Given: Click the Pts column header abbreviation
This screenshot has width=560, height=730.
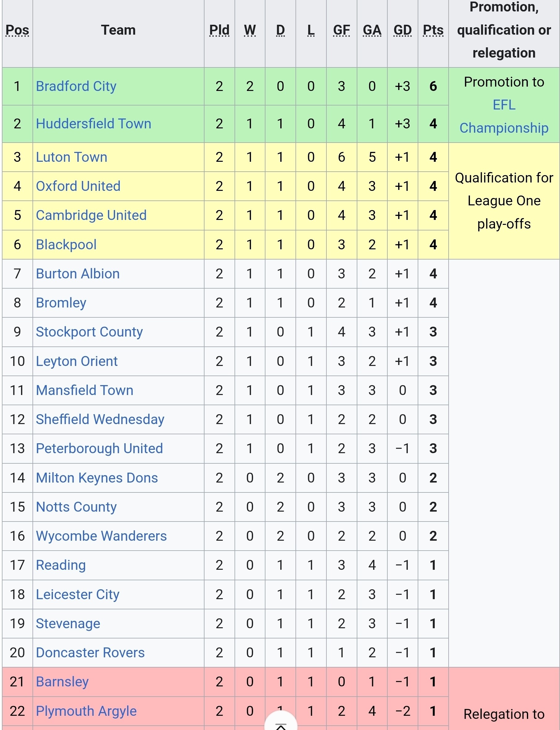Looking at the screenshot, I should click(433, 30).
